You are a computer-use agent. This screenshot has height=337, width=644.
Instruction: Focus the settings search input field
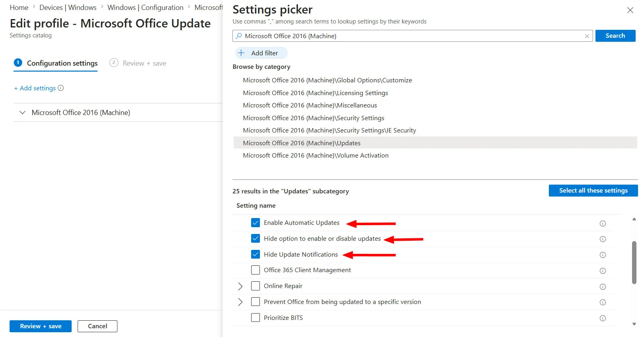click(412, 36)
